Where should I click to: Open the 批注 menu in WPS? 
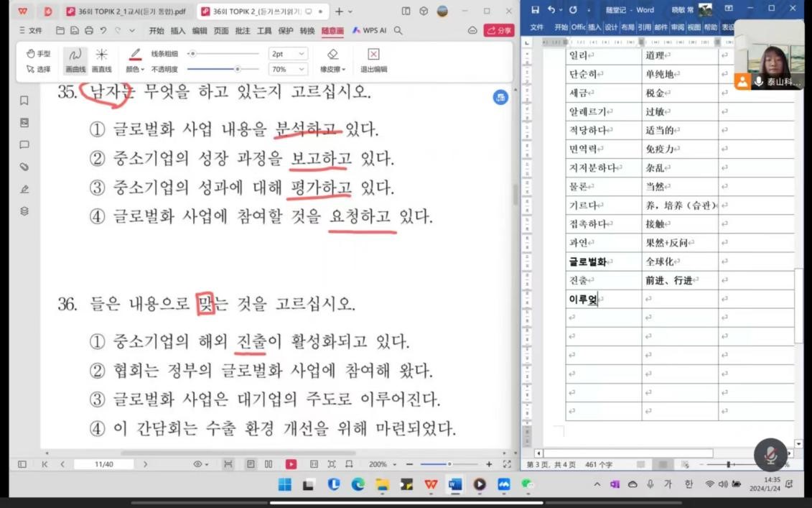[x=243, y=31]
